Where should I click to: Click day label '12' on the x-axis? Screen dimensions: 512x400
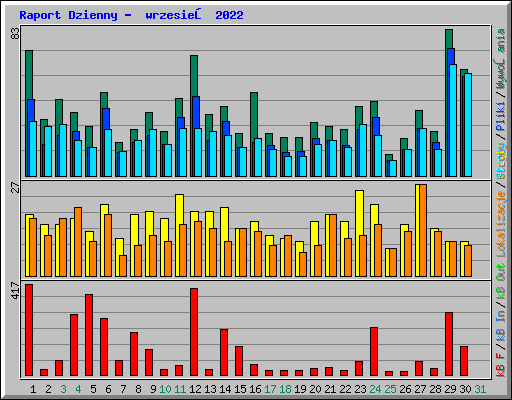195,389
